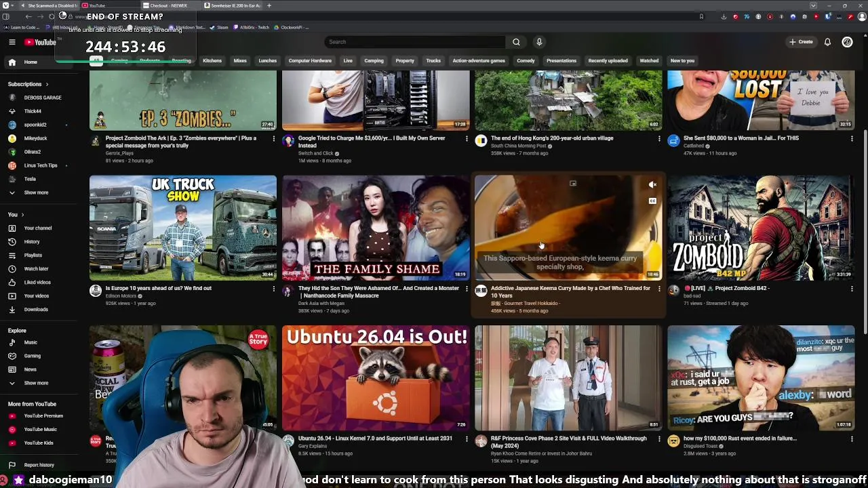Image resolution: width=868 pixels, height=488 pixels.
Task: Open the Rust event failure video title
Action: pyautogui.click(x=740, y=439)
